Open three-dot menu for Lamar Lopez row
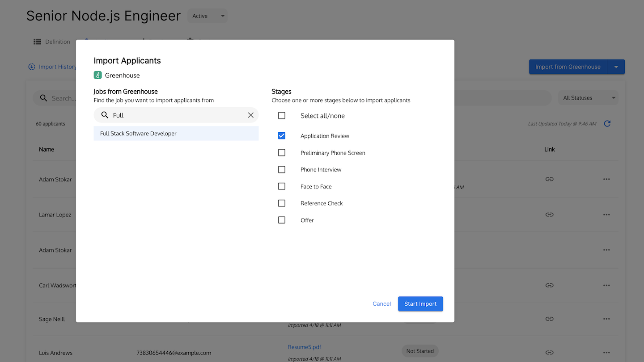The image size is (644, 362). (606, 215)
